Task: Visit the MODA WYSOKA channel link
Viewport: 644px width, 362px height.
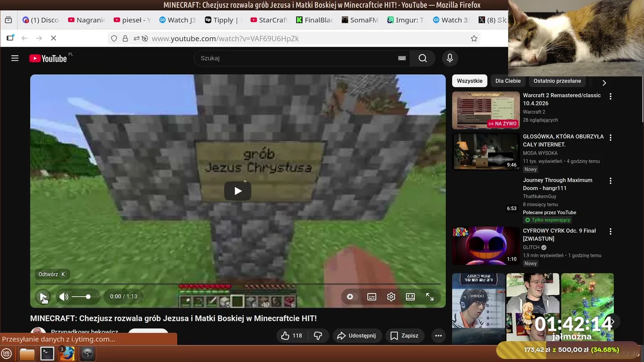Action: click(540, 153)
